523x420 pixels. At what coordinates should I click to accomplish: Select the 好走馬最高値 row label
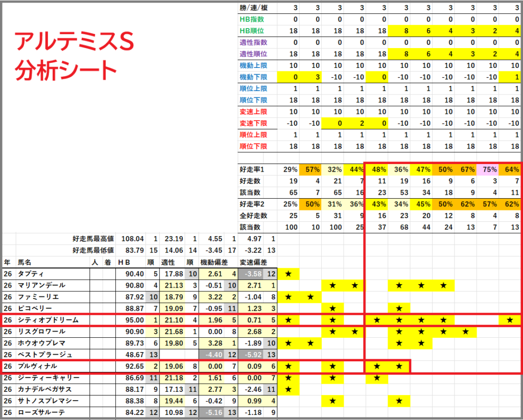[x=93, y=239]
